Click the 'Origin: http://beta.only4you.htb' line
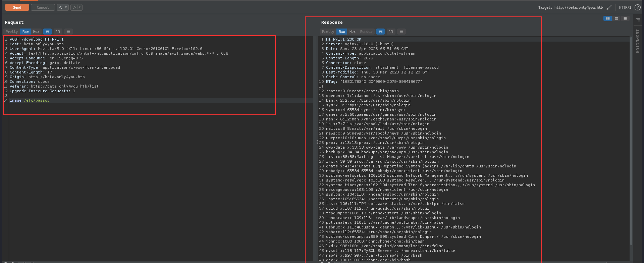The height and width of the screenshot is (263, 644). (x=47, y=77)
